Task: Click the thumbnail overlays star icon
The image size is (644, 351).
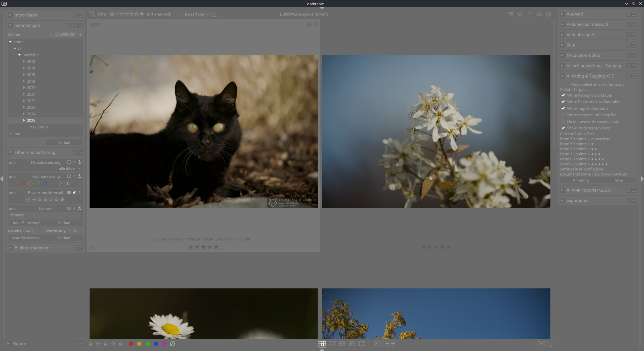Action: pyautogui.click(x=520, y=14)
